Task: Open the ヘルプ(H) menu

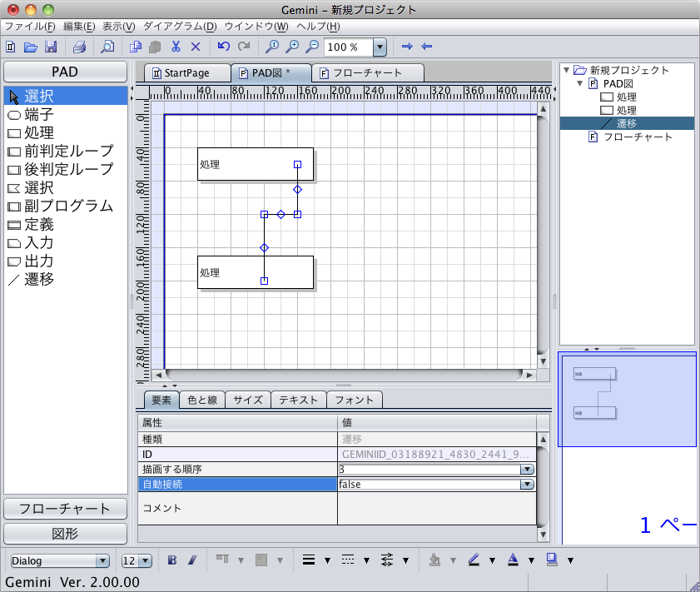Action: [318, 27]
